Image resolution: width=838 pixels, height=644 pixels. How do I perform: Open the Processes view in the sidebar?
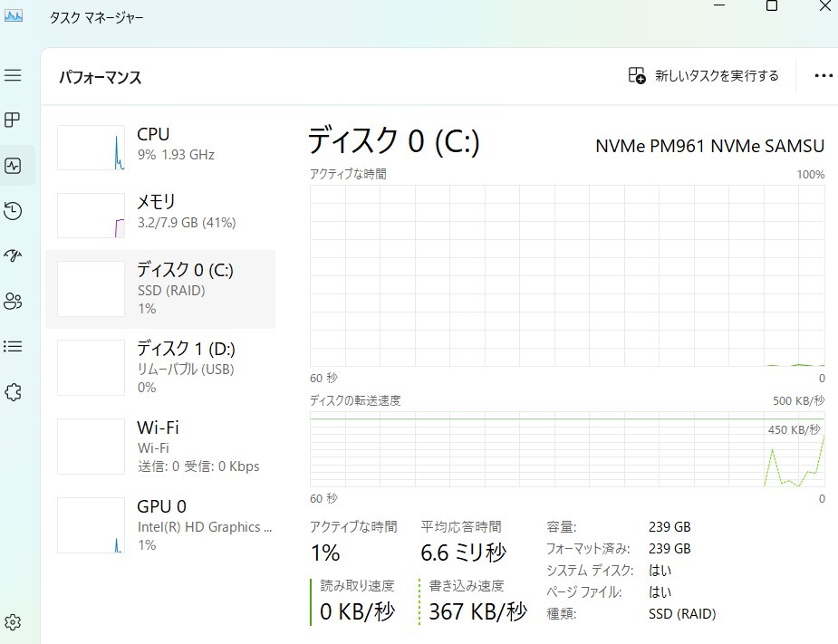click(14, 120)
